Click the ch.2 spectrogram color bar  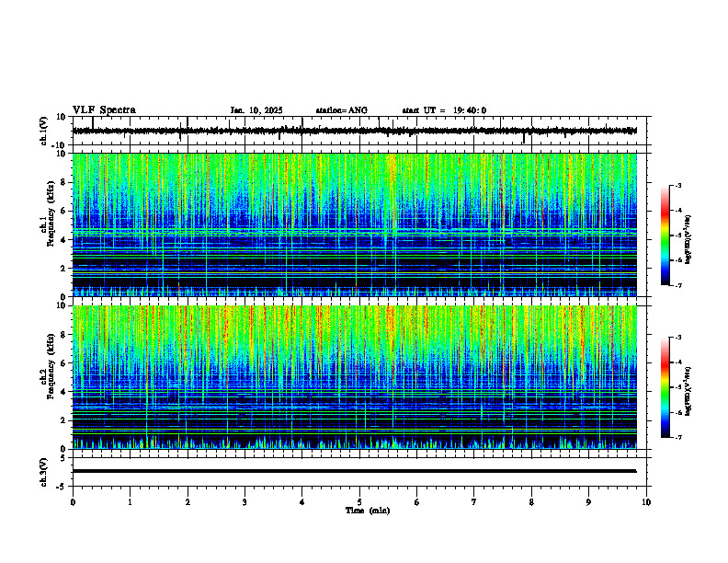point(665,387)
